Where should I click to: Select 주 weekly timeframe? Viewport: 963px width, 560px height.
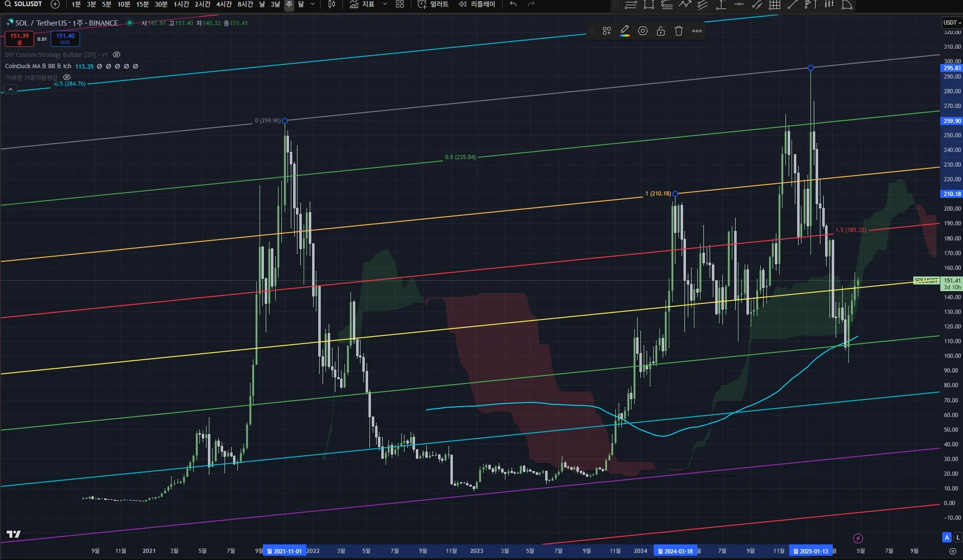(289, 4)
